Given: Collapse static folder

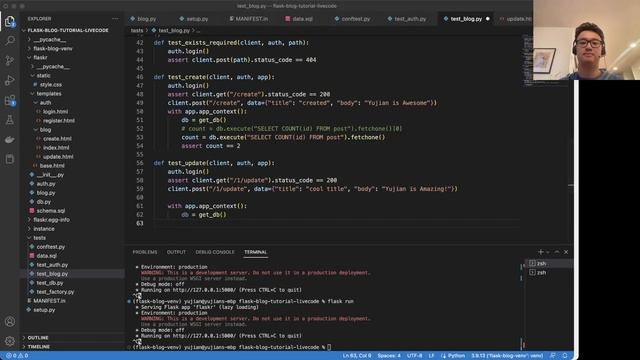Looking at the screenshot, I should click(43, 76).
